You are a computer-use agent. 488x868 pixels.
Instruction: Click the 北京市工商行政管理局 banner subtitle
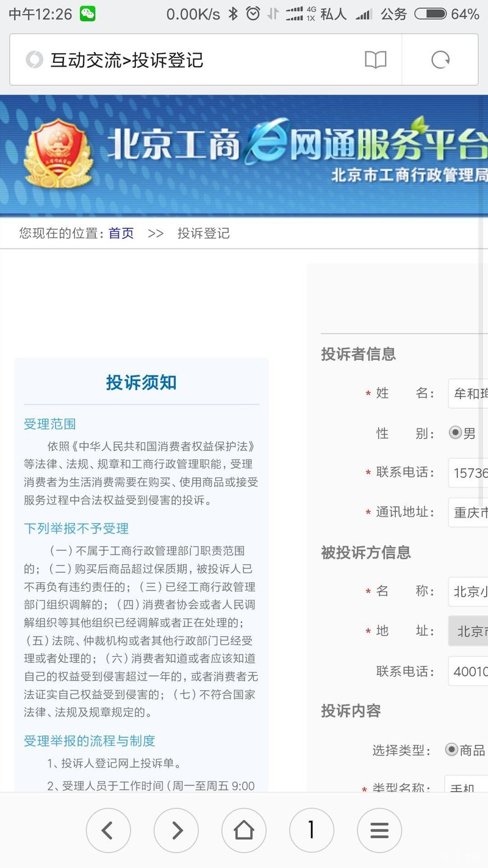coord(409,175)
